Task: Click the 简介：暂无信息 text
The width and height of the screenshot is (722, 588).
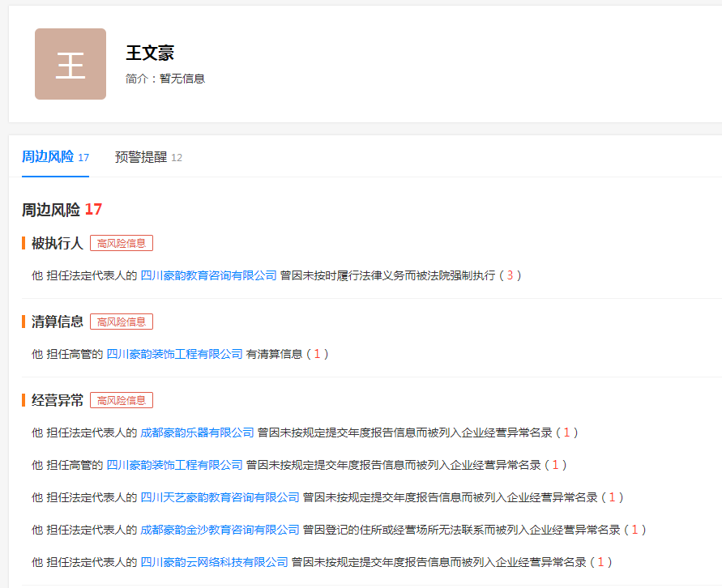Action: 165,79
